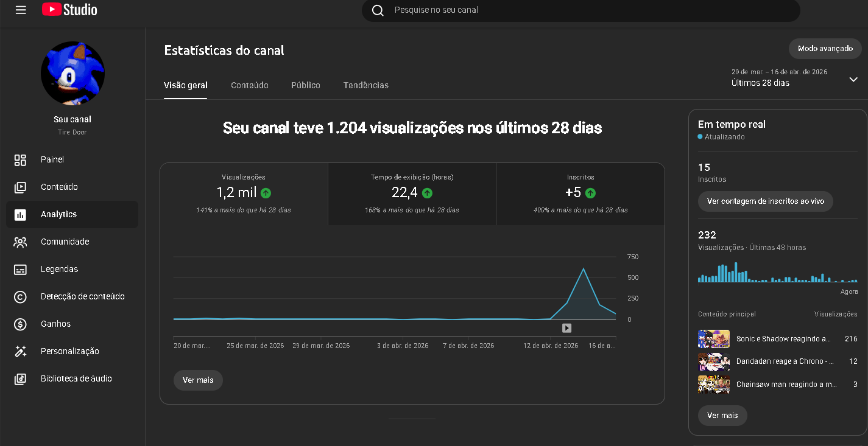Click the green arrow beside +5
This screenshot has width=868, height=446.
pyautogui.click(x=590, y=193)
